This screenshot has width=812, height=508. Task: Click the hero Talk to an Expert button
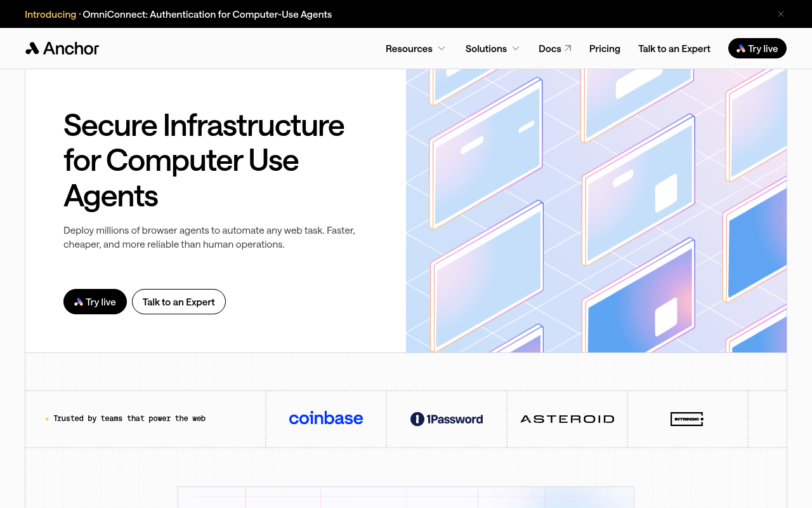(x=179, y=302)
